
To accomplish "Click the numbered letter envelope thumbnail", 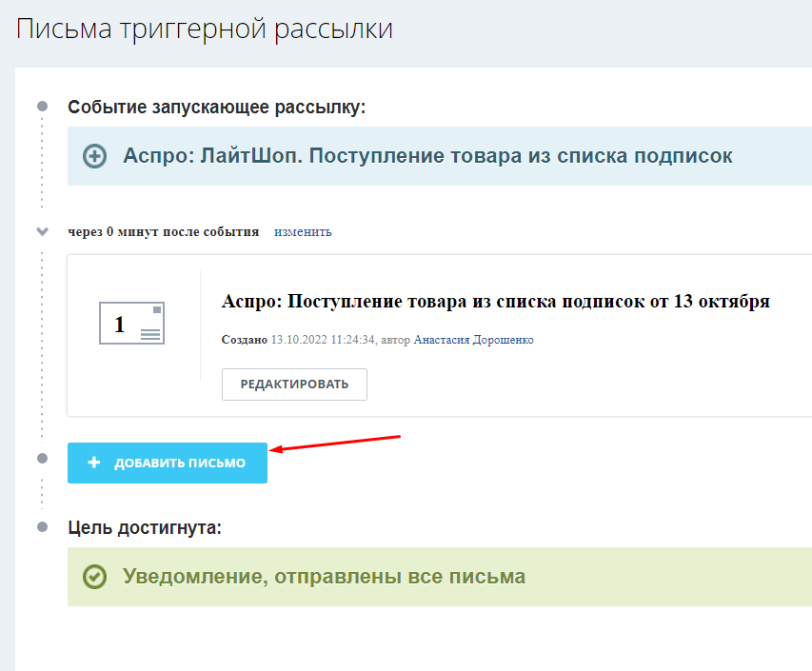I will pyautogui.click(x=131, y=324).
